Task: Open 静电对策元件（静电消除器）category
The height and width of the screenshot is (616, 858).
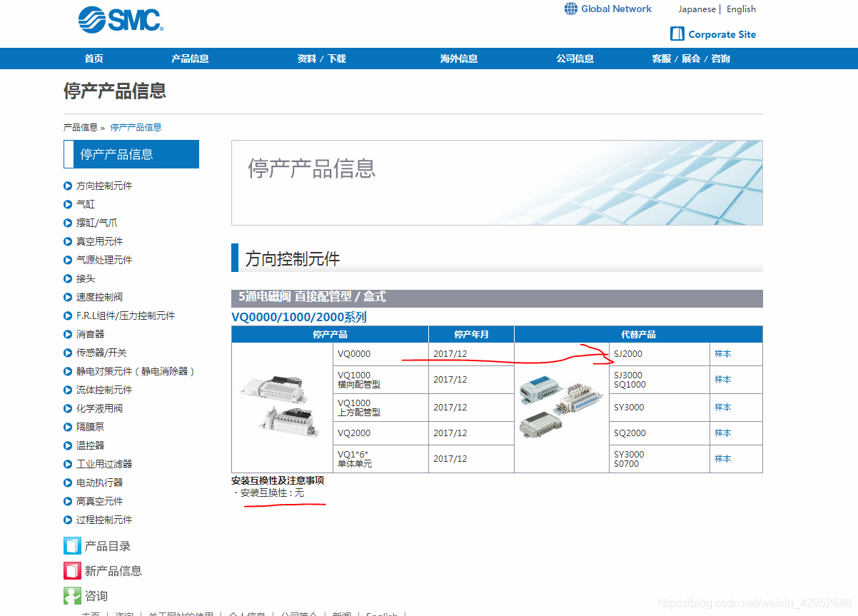Action: (136, 371)
